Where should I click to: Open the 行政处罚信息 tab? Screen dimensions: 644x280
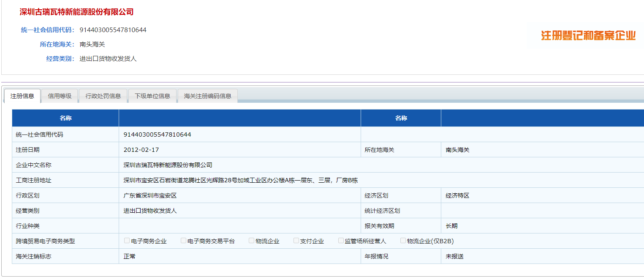tap(103, 96)
